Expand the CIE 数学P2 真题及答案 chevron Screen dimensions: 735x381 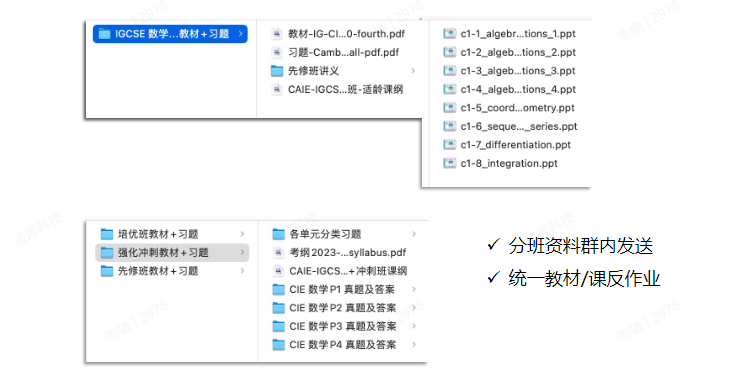[x=414, y=308]
